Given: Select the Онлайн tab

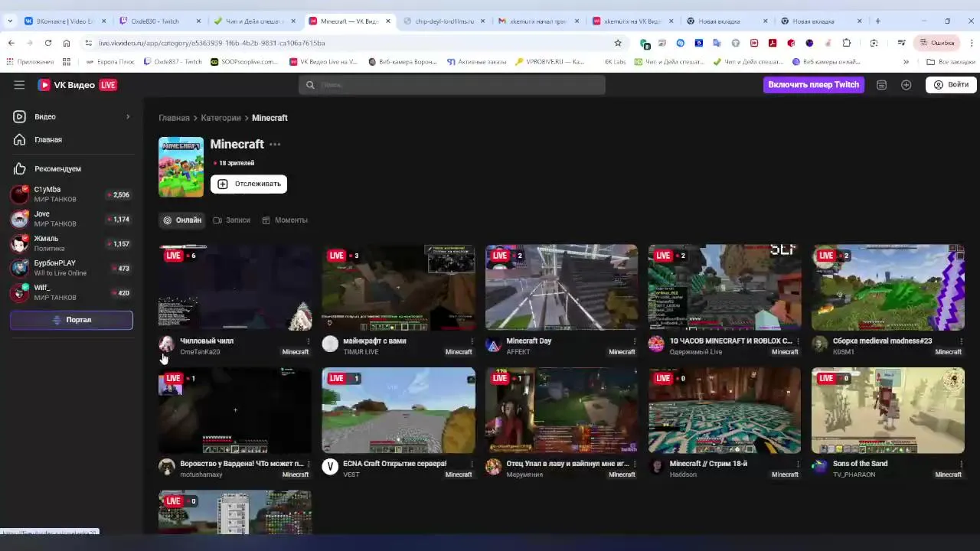Looking at the screenshot, I should (181, 220).
